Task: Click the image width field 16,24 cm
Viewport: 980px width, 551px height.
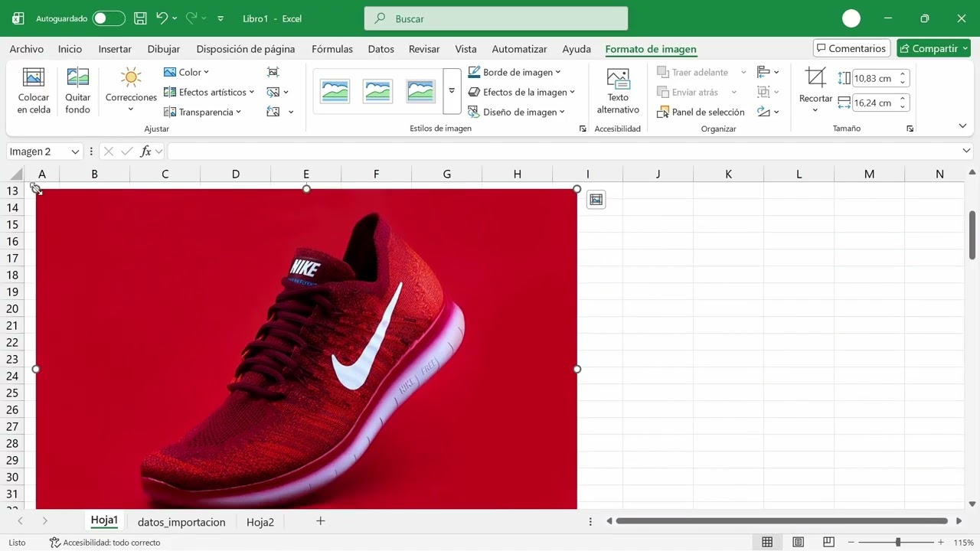Action: [874, 103]
